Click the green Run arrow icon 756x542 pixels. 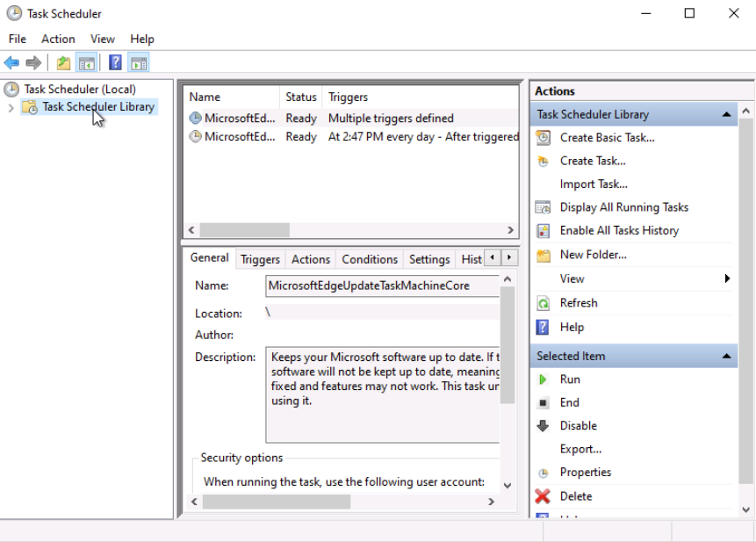[544, 379]
